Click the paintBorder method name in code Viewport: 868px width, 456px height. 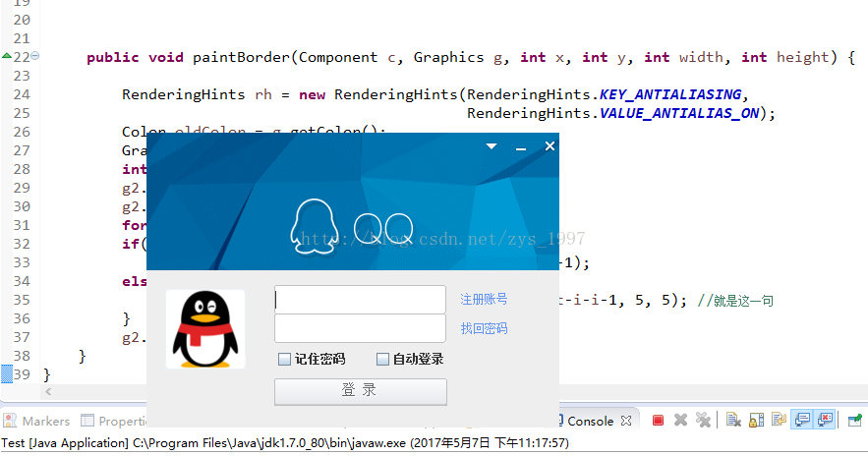click(242, 57)
